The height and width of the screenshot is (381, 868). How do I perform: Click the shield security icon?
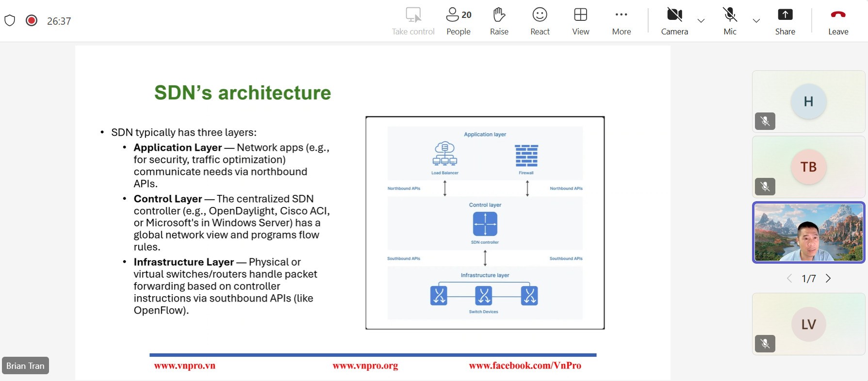click(10, 20)
